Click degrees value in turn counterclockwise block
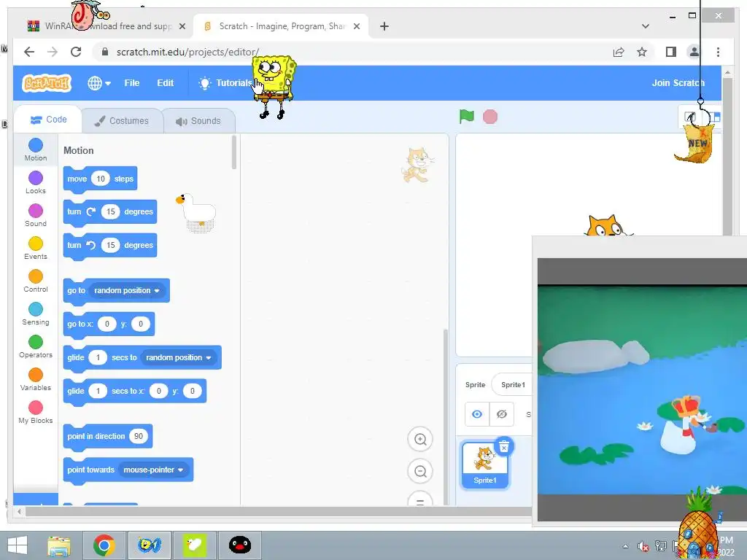This screenshot has height=560, width=747. click(x=111, y=245)
